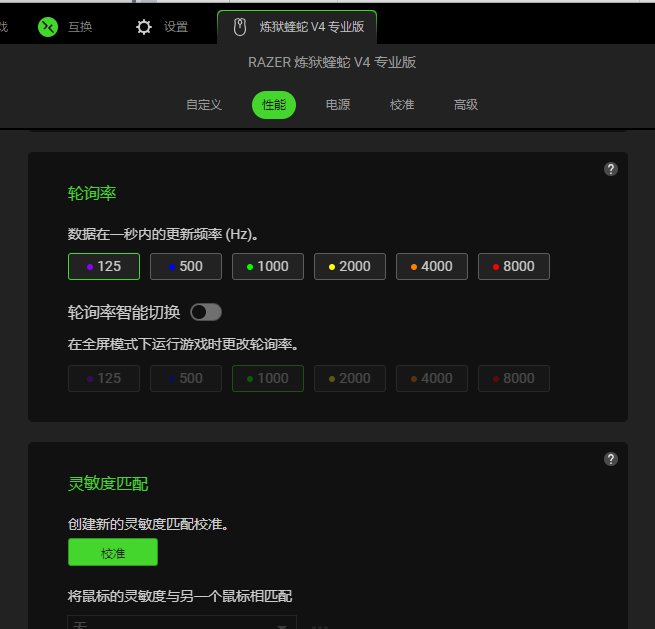Open the 自定义 tab
Viewport: 655px width, 629px height.
pyautogui.click(x=204, y=105)
